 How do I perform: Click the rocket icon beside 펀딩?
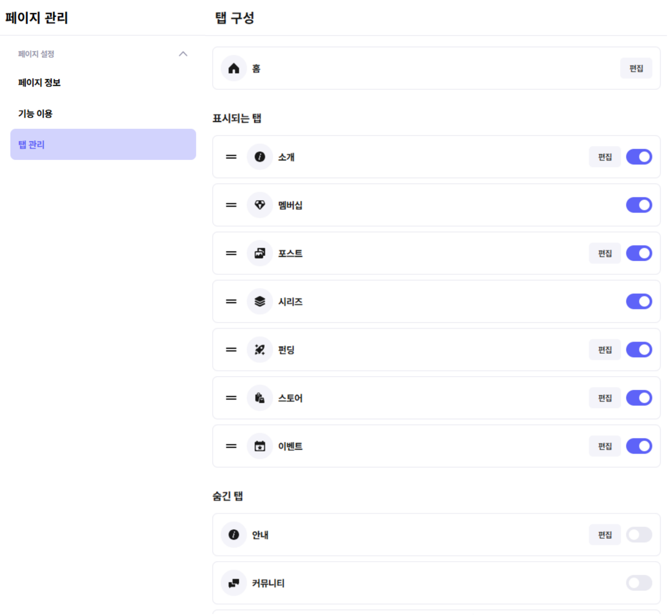click(x=260, y=349)
